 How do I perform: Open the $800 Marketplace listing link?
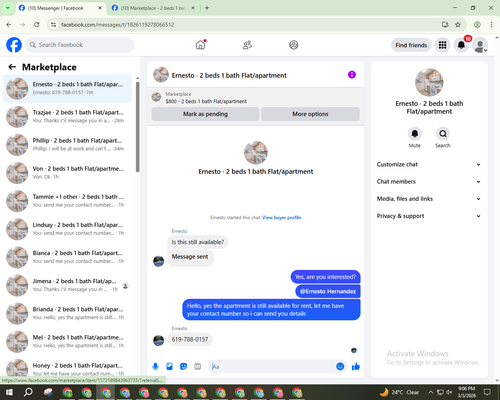coord(206,101)
